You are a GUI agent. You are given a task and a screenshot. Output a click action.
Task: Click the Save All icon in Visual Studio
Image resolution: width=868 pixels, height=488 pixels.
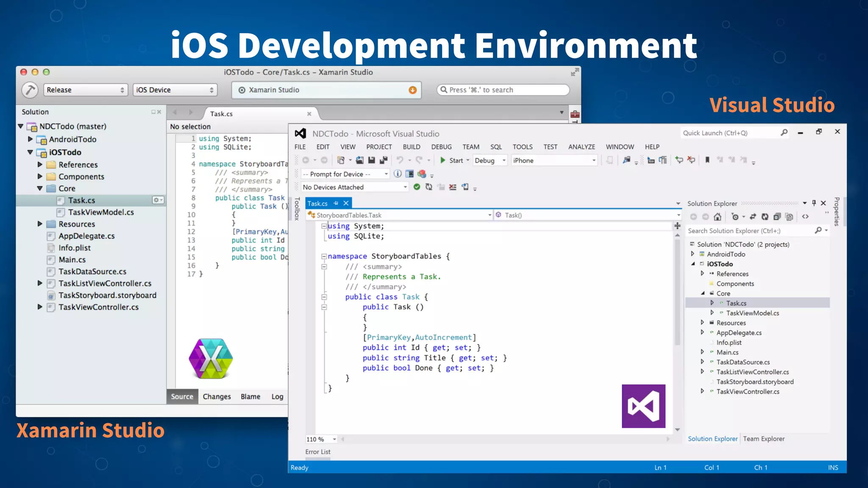pos(384,160)
